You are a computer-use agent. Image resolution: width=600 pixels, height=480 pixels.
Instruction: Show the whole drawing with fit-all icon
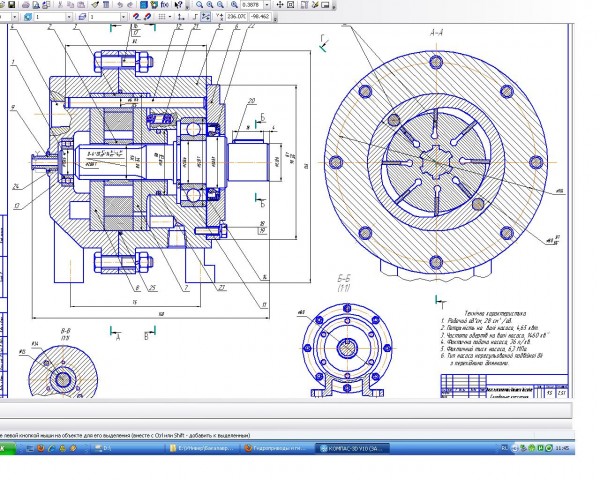click(290, 5)
